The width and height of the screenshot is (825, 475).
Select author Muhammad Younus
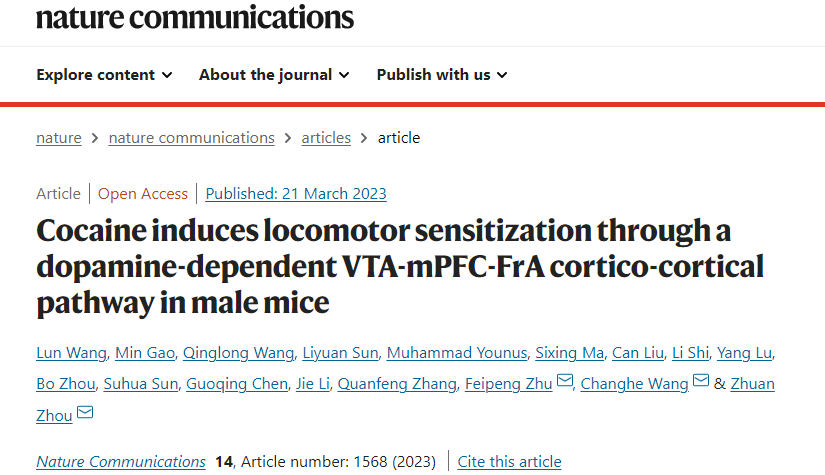tap(457, 353)
